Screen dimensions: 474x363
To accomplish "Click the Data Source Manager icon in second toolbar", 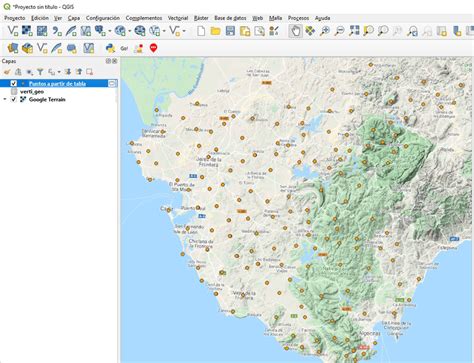I will 13,48.
